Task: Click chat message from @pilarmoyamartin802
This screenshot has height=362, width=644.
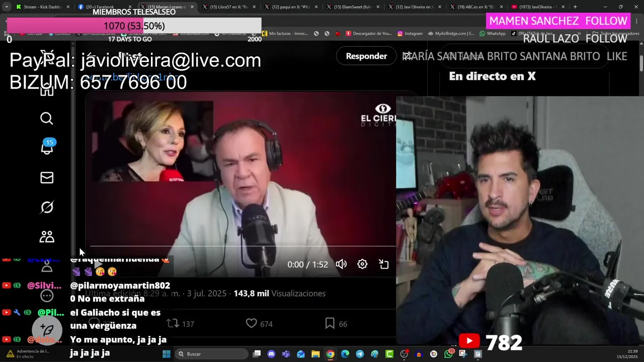Action: 120,292
